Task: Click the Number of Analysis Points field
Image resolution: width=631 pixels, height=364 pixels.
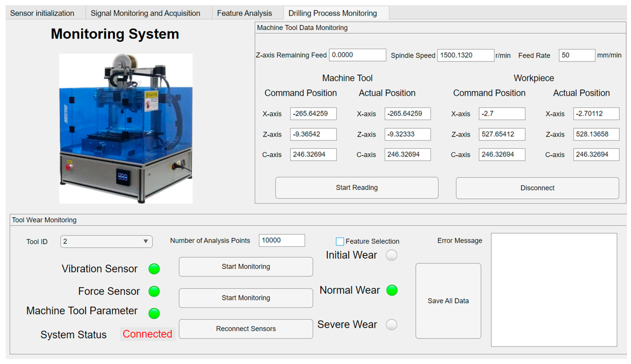Action: [282, 240]
